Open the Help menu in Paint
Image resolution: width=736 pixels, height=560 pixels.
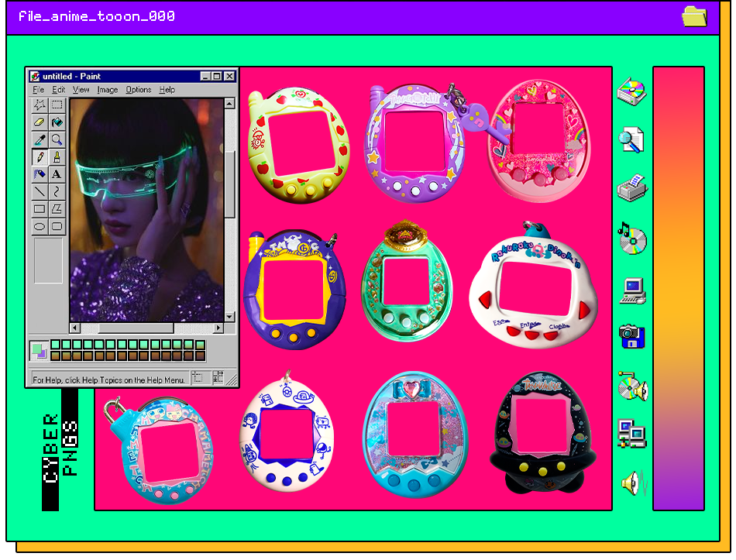tap(167, 90)
